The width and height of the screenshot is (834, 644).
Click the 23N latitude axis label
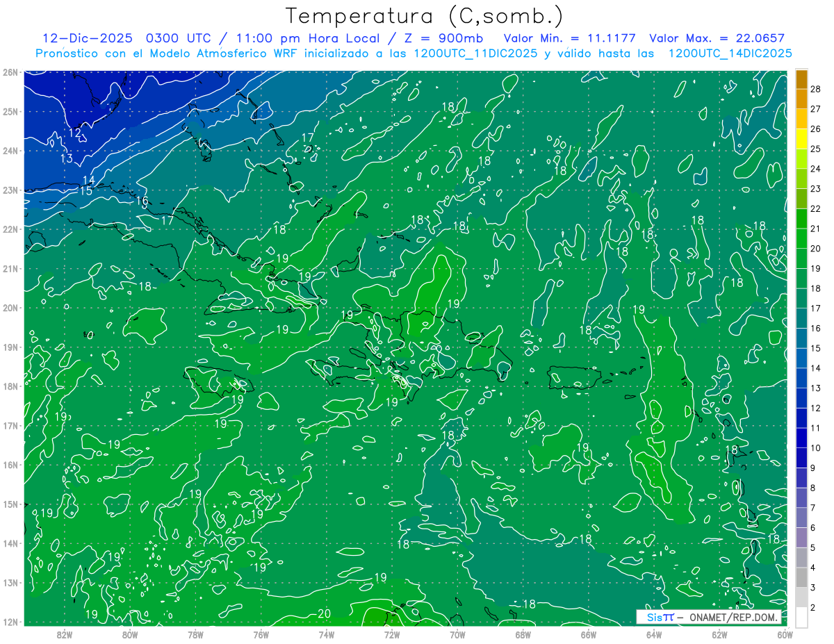click(10, 190)
